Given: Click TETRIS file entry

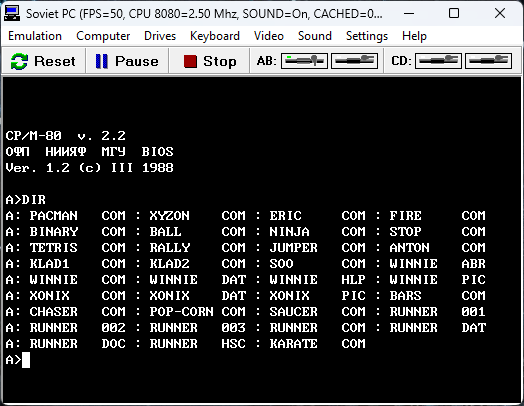Looking at the screenshot, I should tap(53, 248).
